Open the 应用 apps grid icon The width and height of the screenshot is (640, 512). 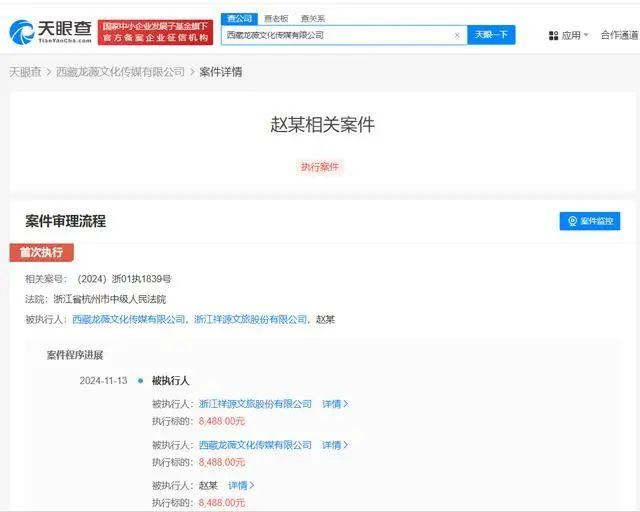(x=553, y=36)
